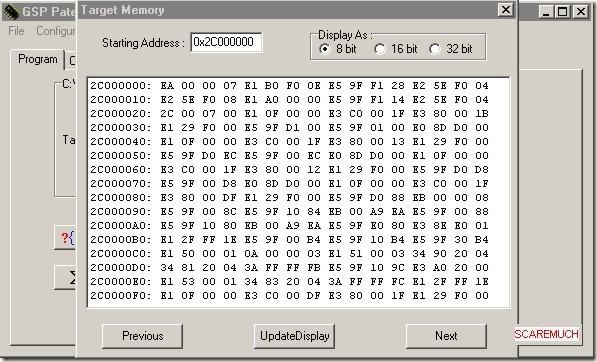
Task: Click memory row address 2C0000E0:
Action: 121,282
